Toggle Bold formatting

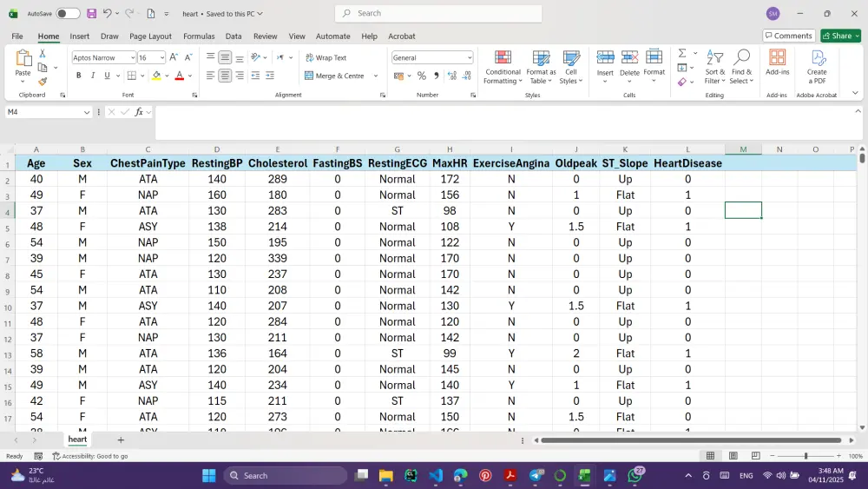coord(79,76)
